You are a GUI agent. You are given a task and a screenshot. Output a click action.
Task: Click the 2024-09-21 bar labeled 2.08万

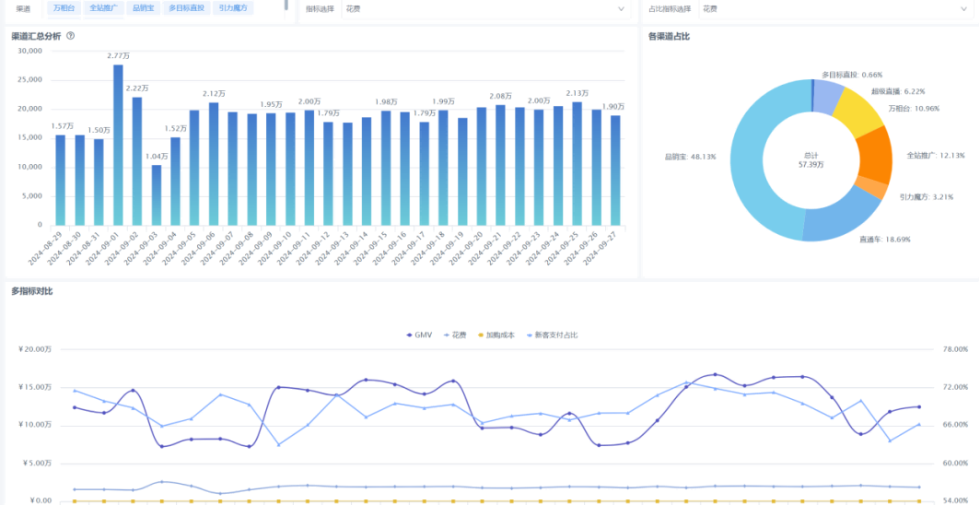click(x=501, y=165)
